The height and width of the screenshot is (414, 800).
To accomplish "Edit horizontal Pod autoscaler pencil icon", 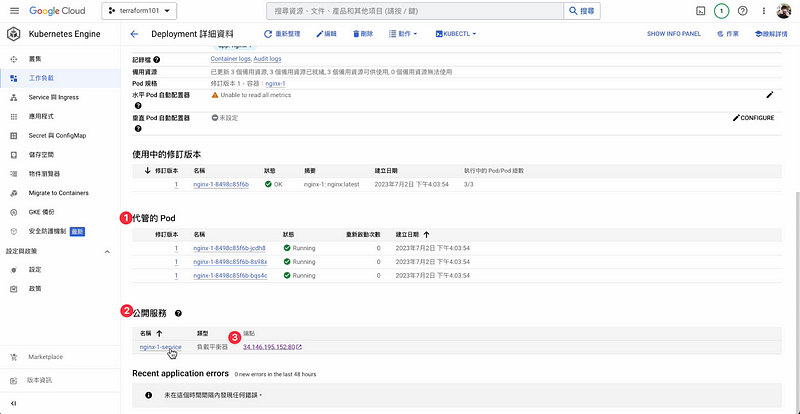I will [x=770, y=95].
